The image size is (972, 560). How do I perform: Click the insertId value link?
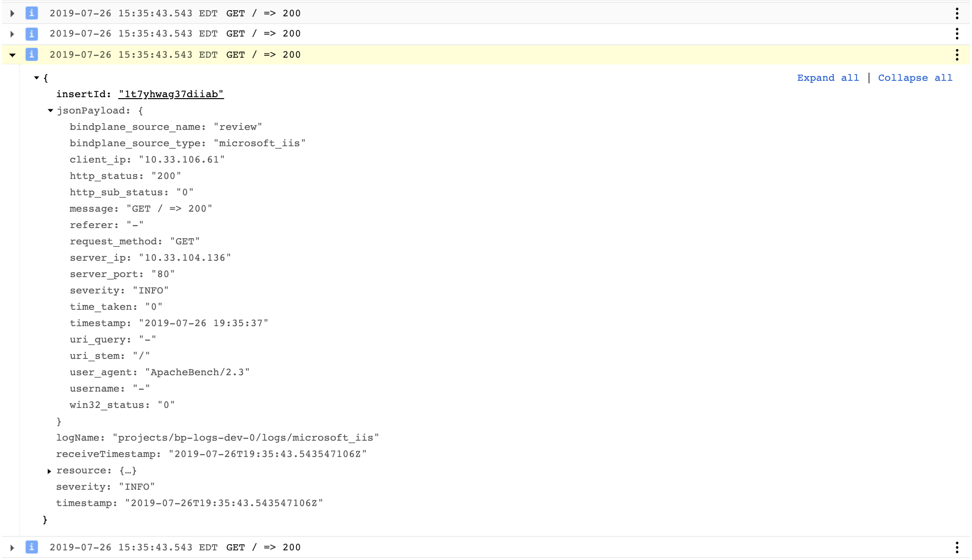(171, 94)
